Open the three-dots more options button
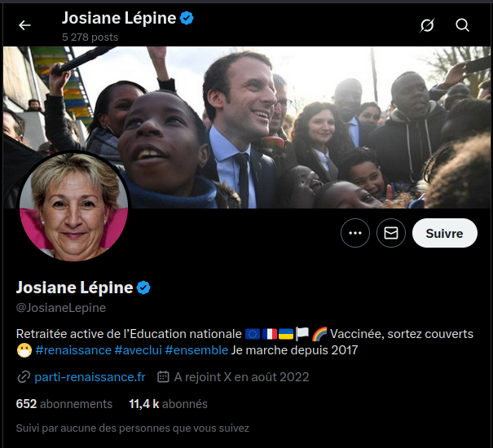The width and height of the screenshot is (493, 448). [355, 233]
